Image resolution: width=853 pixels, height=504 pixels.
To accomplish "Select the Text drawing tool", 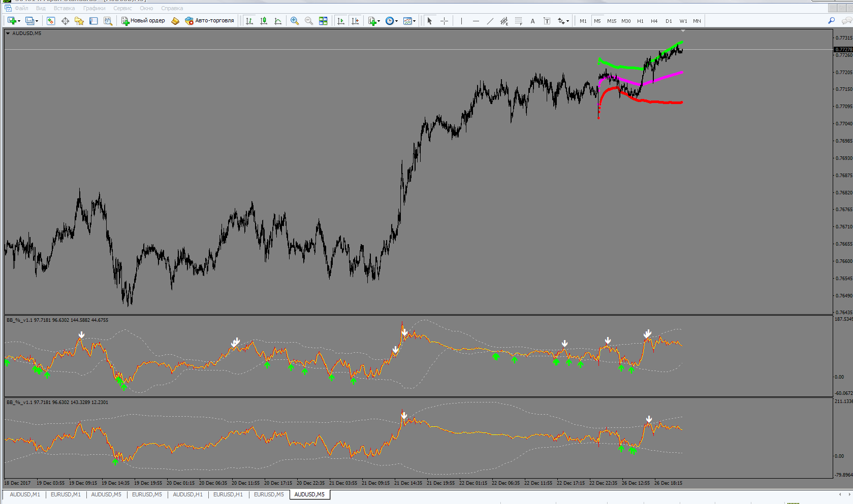I will pyautogui.click(x=532, y=21).
